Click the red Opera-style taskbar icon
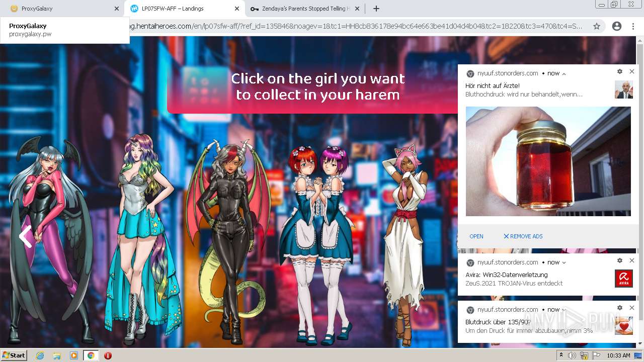The image size is (644, 362). [x=108, y=355]
